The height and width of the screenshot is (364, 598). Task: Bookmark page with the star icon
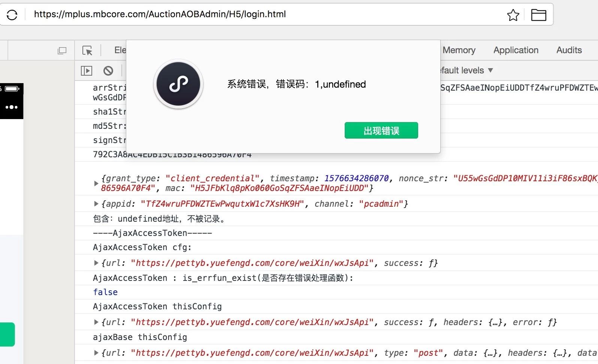click(513, 15)
